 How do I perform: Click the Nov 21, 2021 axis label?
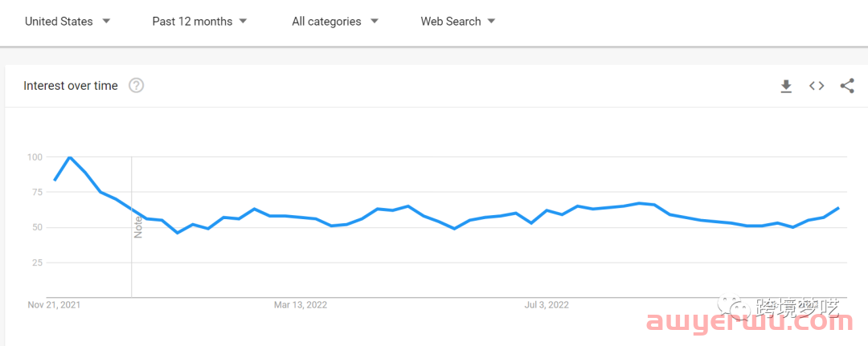point(54,304)
